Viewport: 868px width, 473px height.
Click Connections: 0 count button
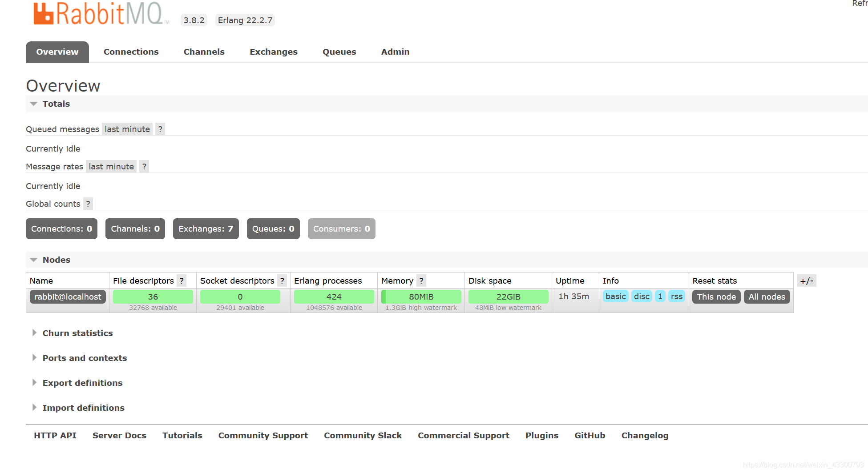(61, 229)
